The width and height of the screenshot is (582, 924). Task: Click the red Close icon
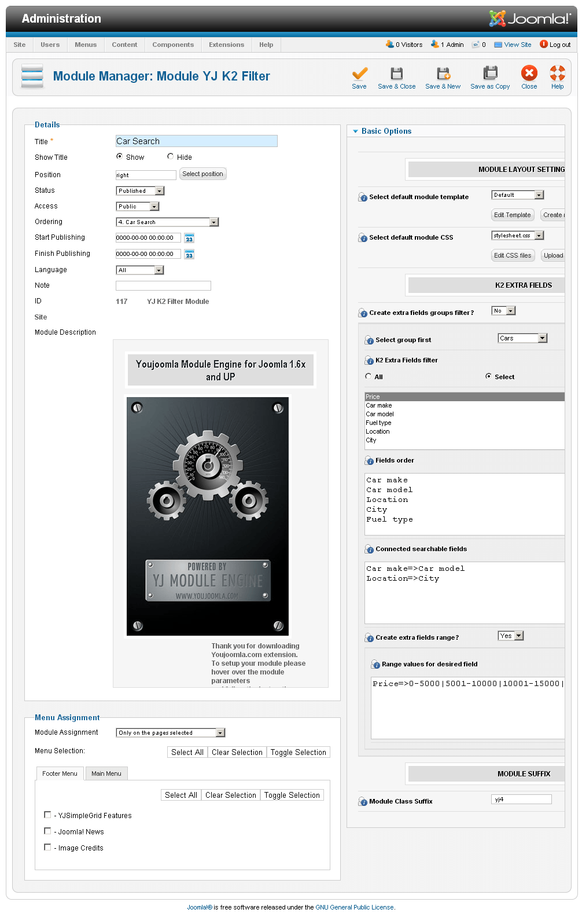coord(529,73)
